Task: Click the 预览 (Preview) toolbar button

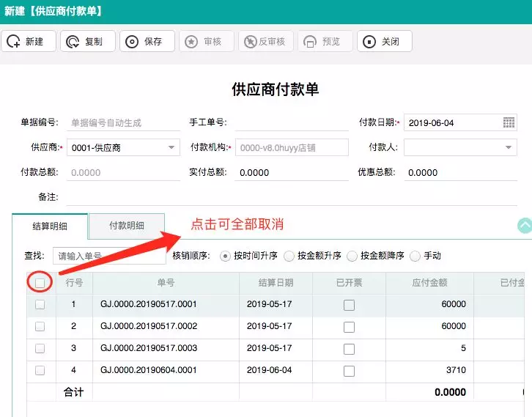Action: click(325, 42)
